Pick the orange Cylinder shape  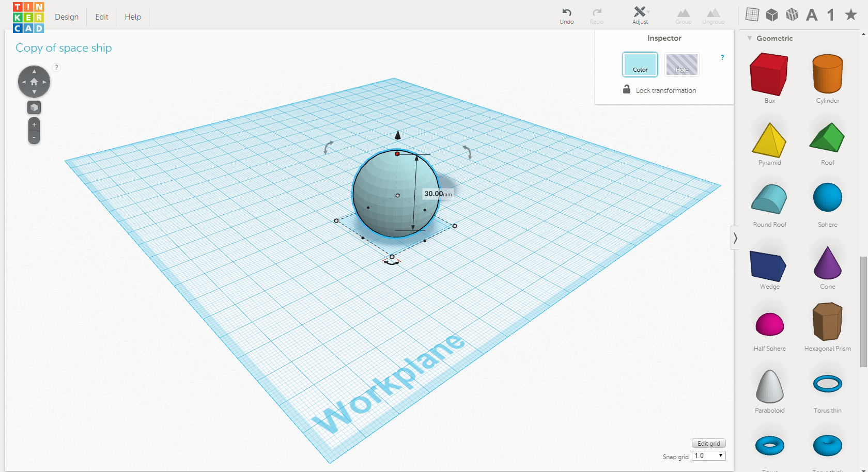pos(828,74)
